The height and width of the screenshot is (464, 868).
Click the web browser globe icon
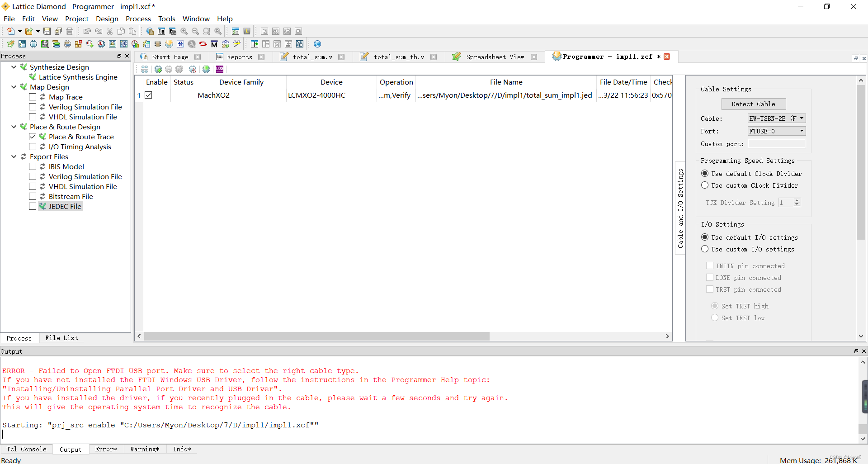317,44
